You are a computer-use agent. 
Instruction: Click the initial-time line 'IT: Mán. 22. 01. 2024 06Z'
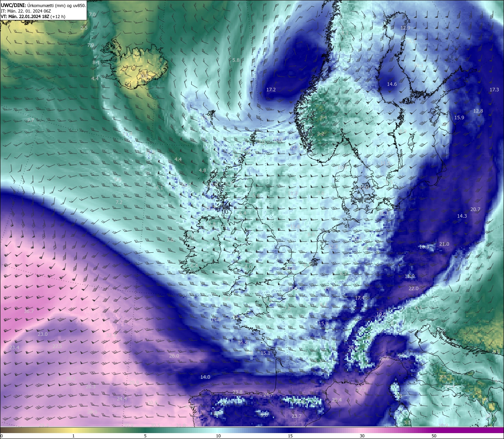coord(26,11)
